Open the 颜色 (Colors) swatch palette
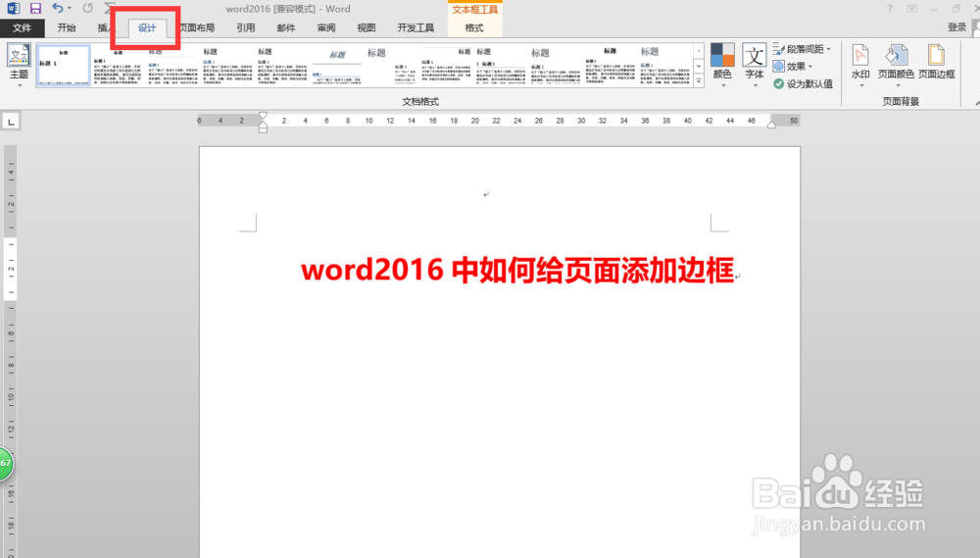980x558 pixels. point(722,54)
